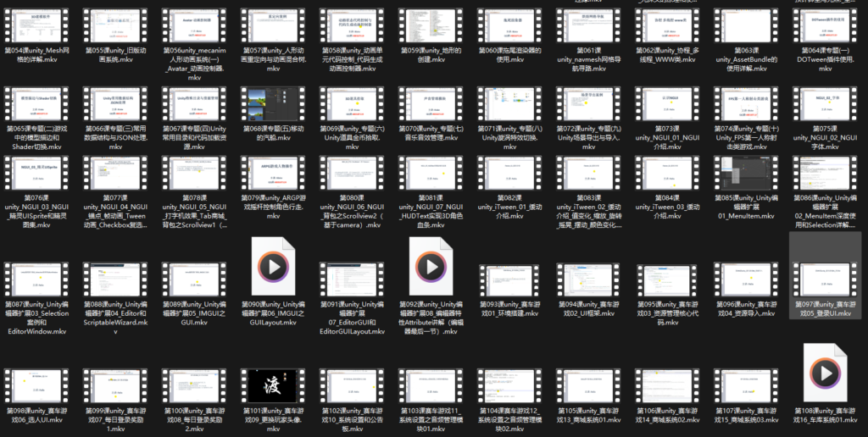Select thumbnail of 第060课 拖尾渲染器的使用

point(509,25)
